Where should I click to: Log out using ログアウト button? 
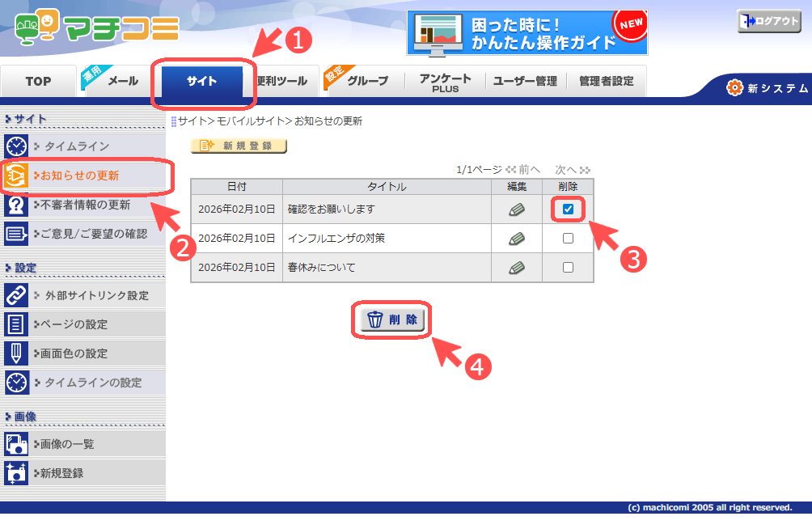click(x=768, y=22)
